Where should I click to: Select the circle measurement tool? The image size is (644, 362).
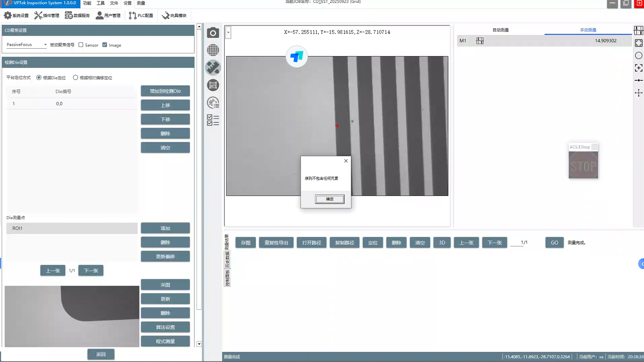pos(638,55)
